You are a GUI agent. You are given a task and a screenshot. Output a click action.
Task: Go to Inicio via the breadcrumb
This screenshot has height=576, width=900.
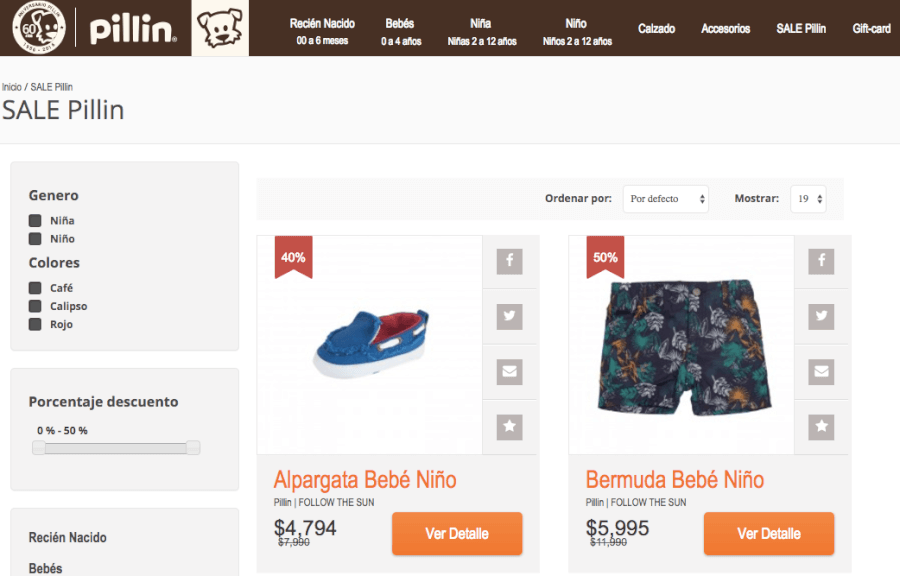pos(13,87)
